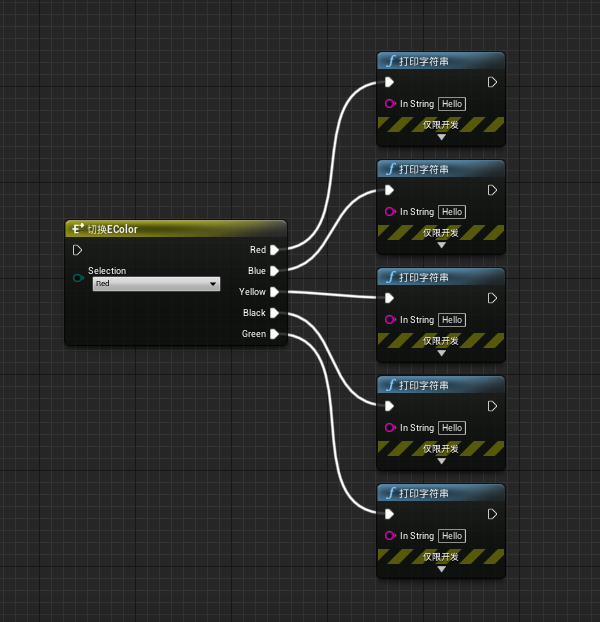Click In String pin on bottom 打印字符串 node

pyautogui.click(x=391, y=536)
